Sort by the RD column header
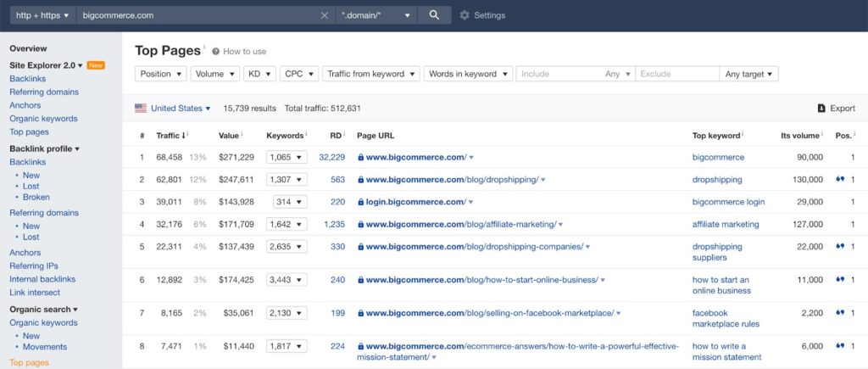The width and height of the screenshot is (868, 369). click(x=336, y=136)
